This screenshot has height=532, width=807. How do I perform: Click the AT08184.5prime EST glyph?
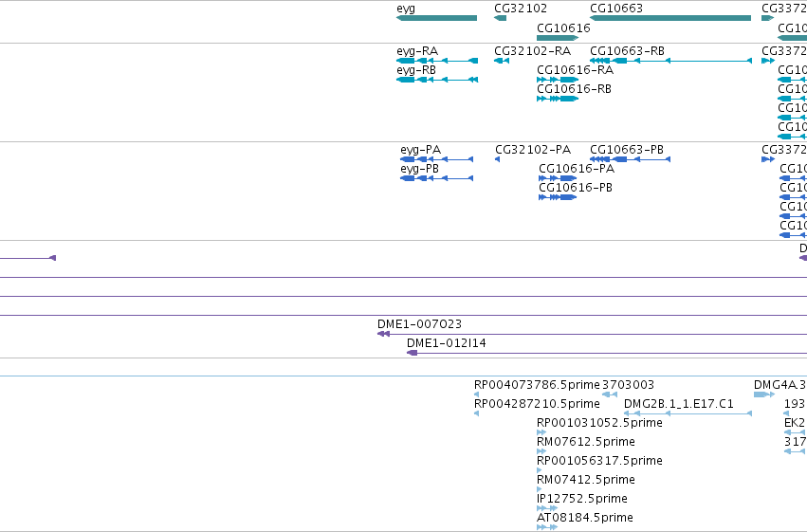(x=547, y=527)
